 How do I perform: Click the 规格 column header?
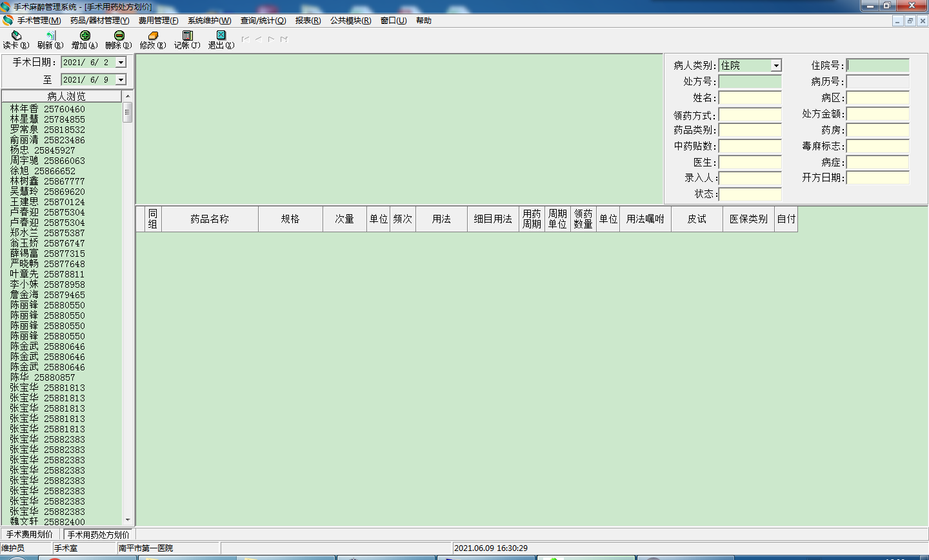tap(290, 219)
